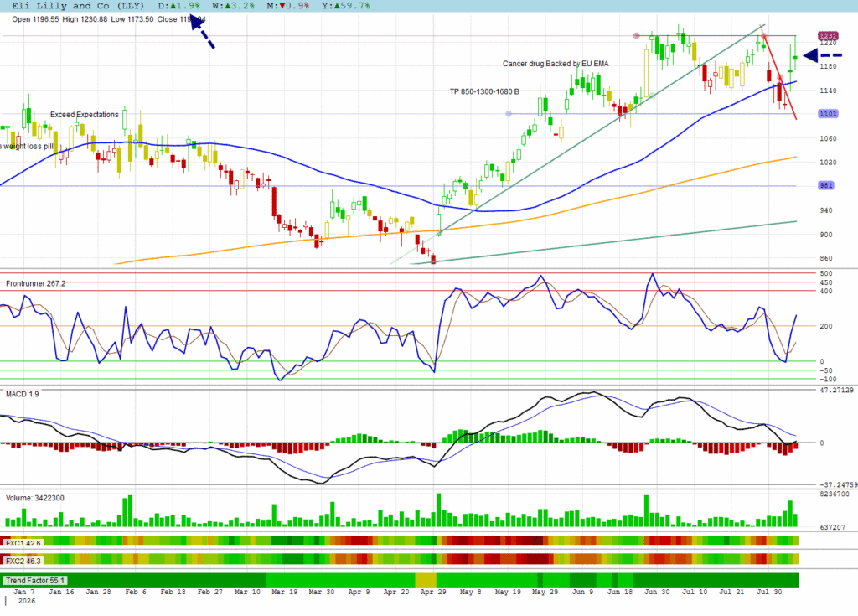Select the yearly change Y:59.7% value
The height and width of the screenshot is (616, 858).
point(346,6)
